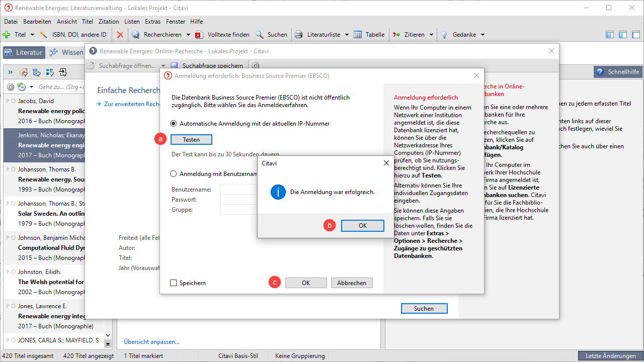This screenshot has height=362, width=644.
Task: Click the green plus Titel icon
Action: 7,35
